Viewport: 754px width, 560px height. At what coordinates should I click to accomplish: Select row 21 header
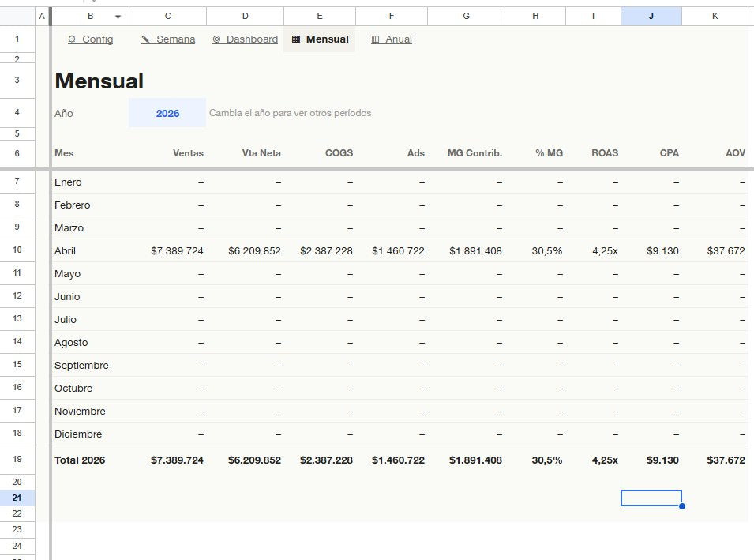click(x=17, y=498)
